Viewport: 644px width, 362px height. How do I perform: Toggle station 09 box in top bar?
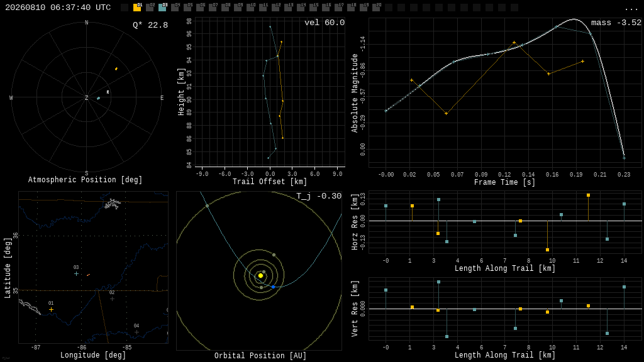(238, 8)
